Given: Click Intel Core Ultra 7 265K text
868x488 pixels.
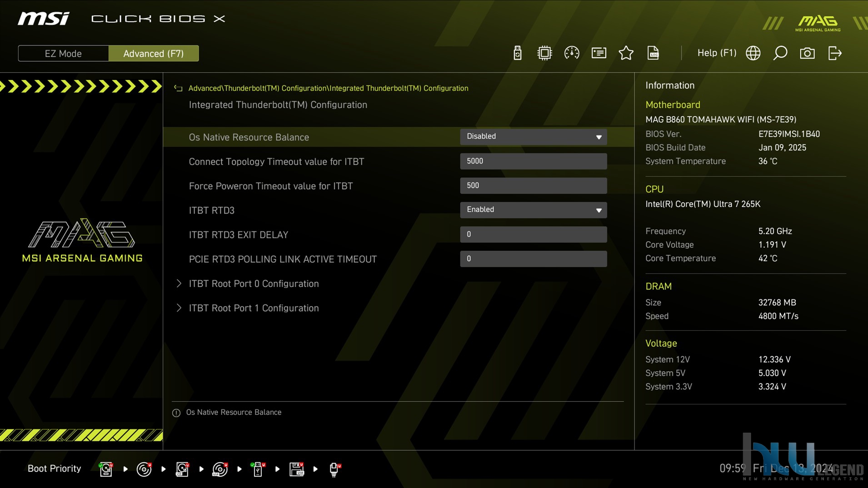Looking at the screenshot, I should pyautogui.click(x=703, y=204).
